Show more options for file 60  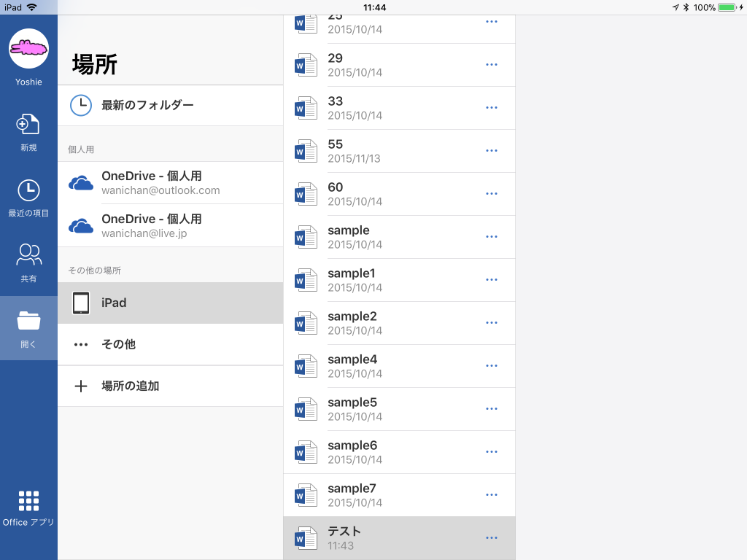click(x=492, y=194)
